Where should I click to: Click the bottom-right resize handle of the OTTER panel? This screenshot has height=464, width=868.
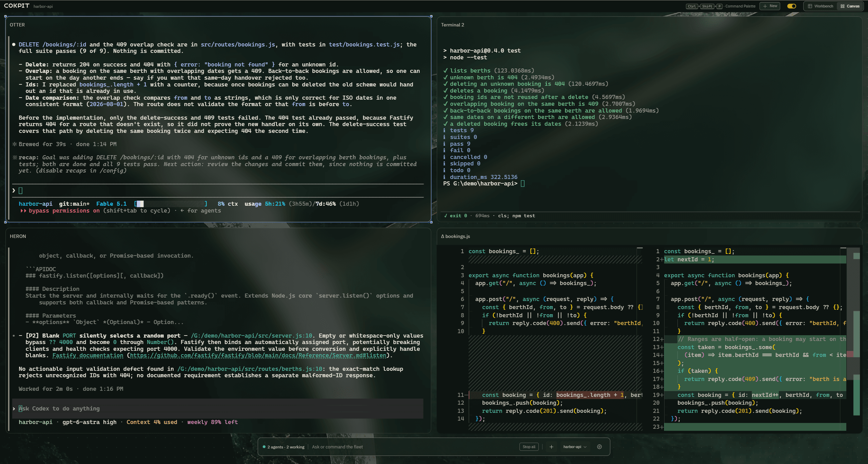tap(431, 222)
